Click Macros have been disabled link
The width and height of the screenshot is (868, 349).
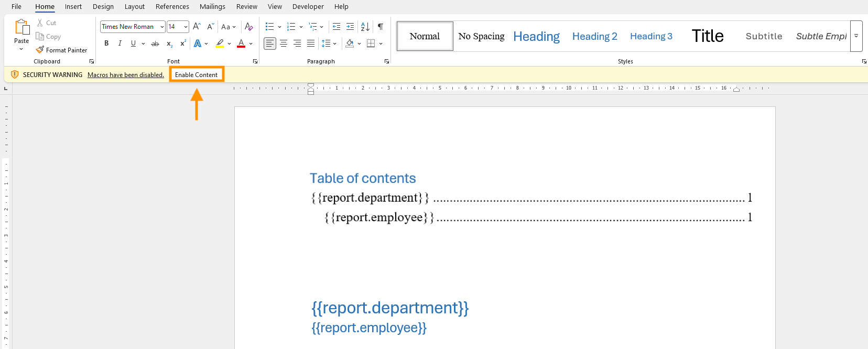coord(126,75)
